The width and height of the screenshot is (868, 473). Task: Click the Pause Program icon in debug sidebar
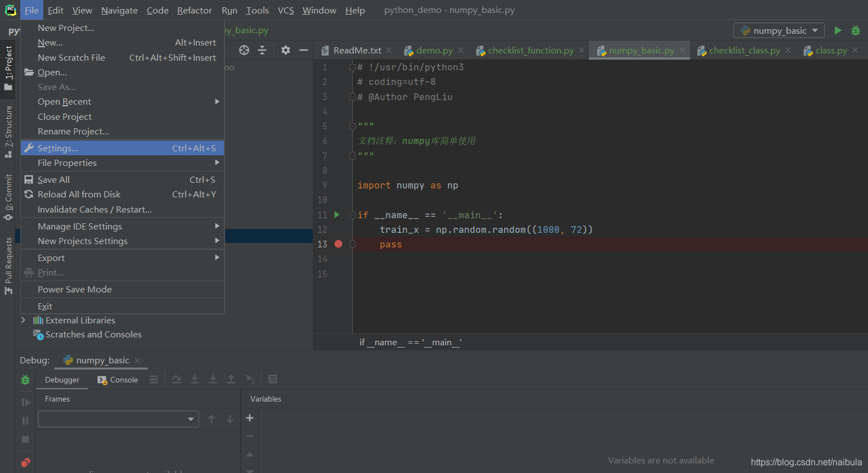(x=25, y=421)
